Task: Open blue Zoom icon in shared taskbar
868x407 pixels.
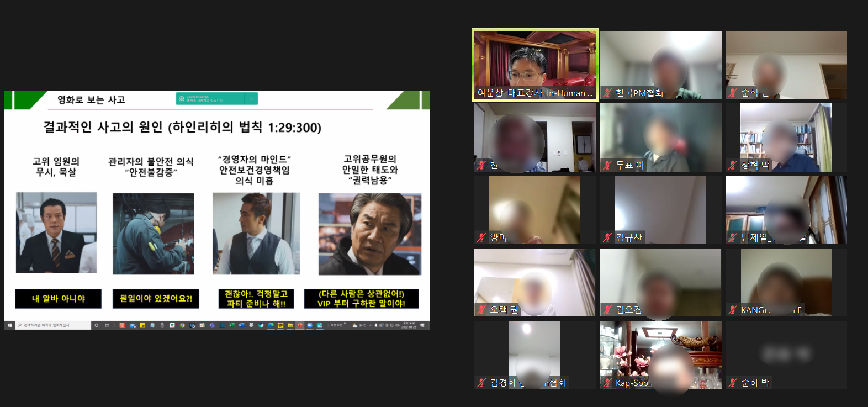Action: pyautogui.click(x=310, y=325)
